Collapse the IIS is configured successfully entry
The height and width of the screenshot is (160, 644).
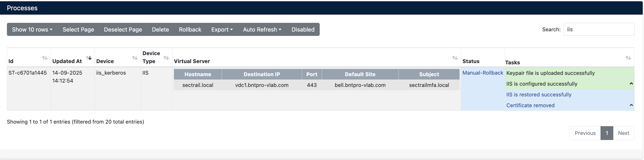click(x=631, y=84)
